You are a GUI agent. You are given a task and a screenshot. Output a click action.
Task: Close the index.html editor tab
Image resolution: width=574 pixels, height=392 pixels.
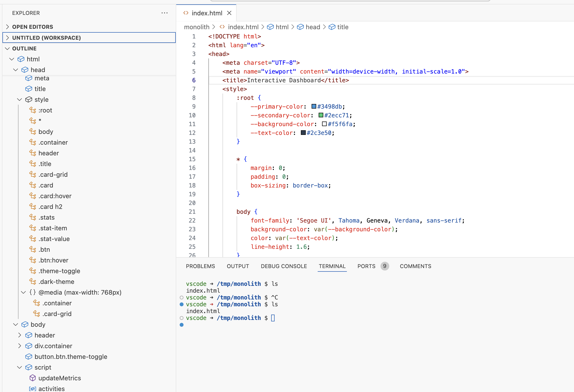coord(229,13)
